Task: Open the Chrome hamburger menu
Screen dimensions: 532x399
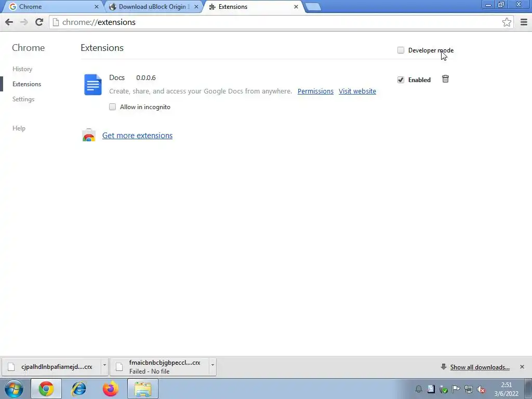Action: tap(524, 22)
